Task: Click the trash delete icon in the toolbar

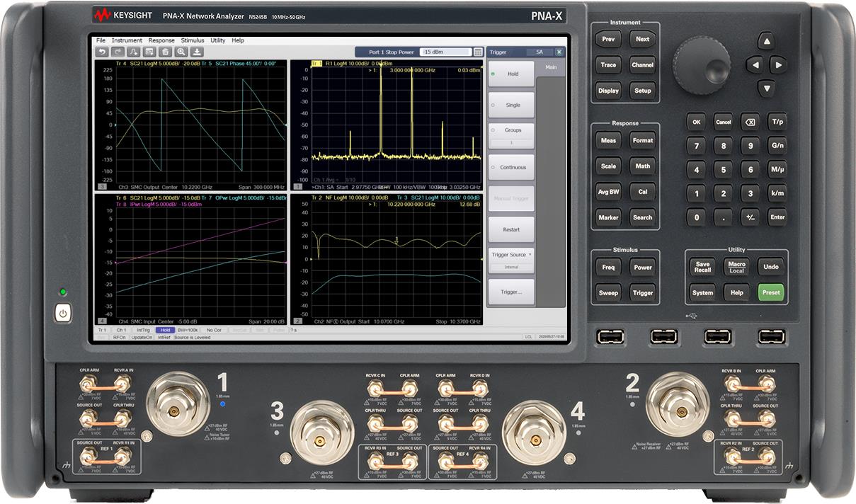Action: (x=165, y=52)
